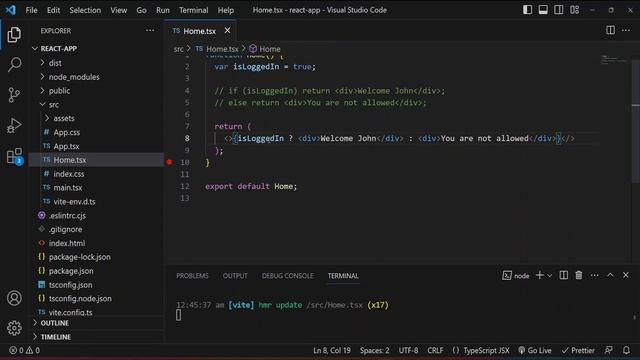Create a new terminal with plus icon
Viewport: 640px width, 360px height.
coord(540,276)
